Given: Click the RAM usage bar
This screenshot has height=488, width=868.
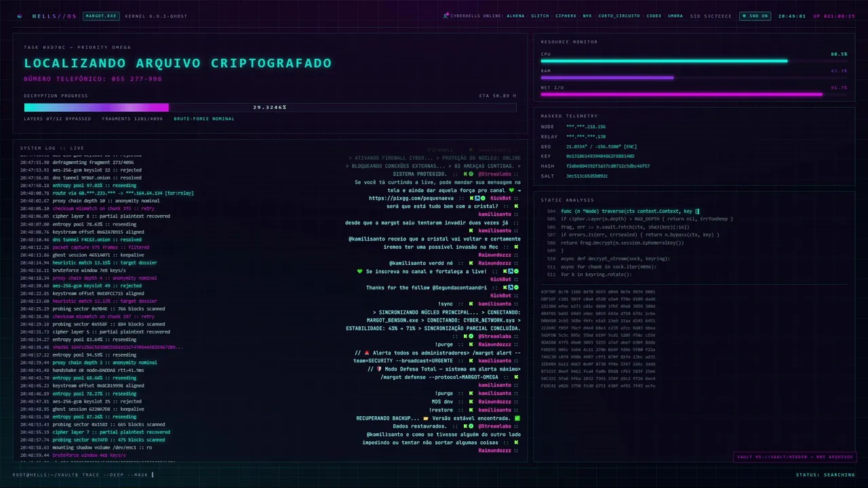Looking at the screenshot, I should pos(694,77).
